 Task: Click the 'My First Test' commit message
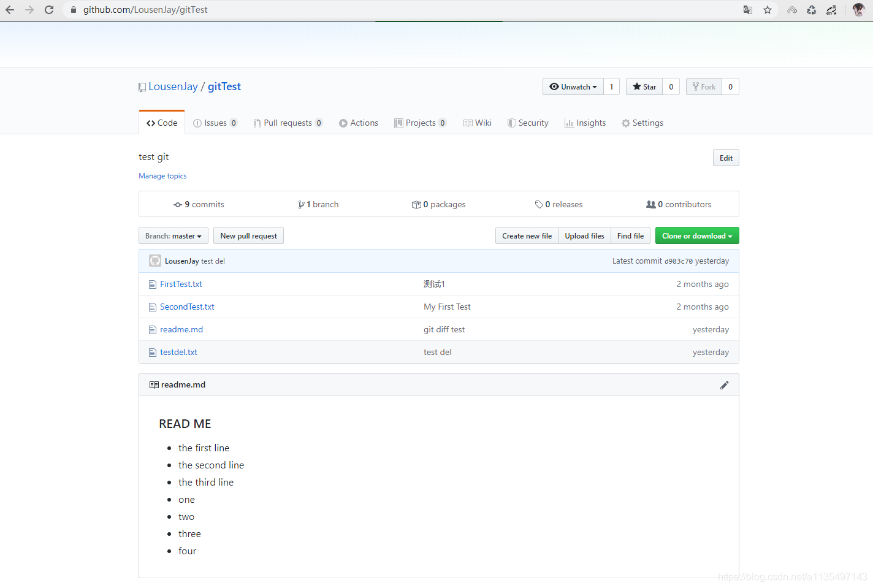tap(447, 307)
